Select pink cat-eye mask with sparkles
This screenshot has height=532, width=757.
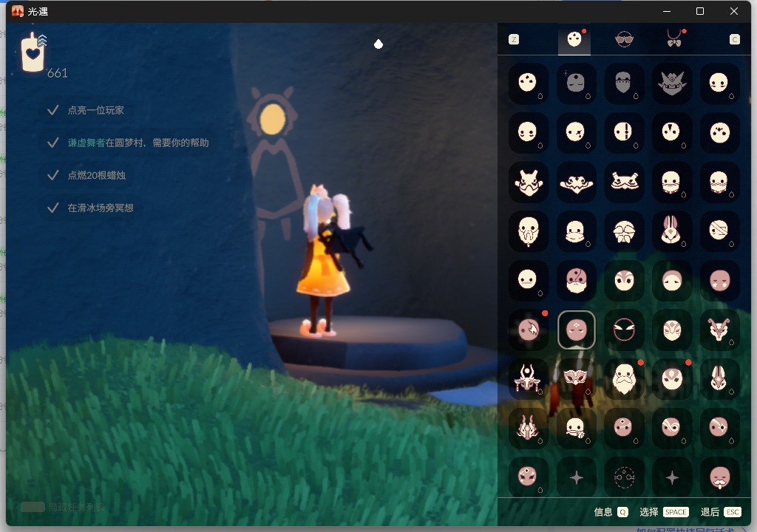pos(528,477)
